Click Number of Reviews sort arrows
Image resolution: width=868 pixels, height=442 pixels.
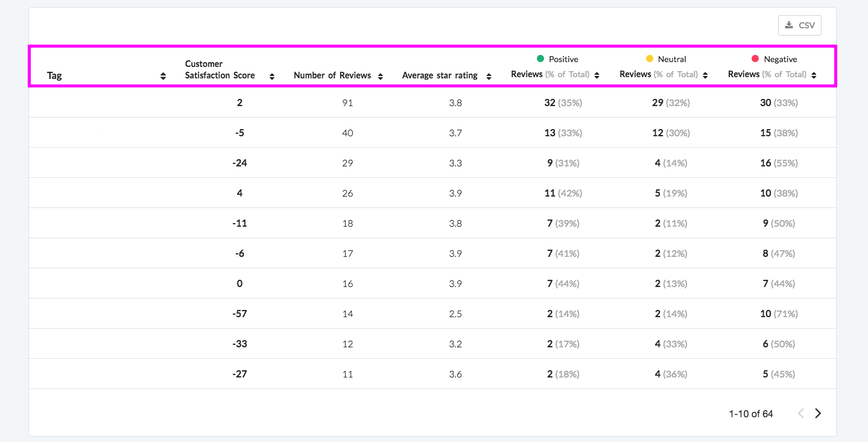(x=381, y=76)
